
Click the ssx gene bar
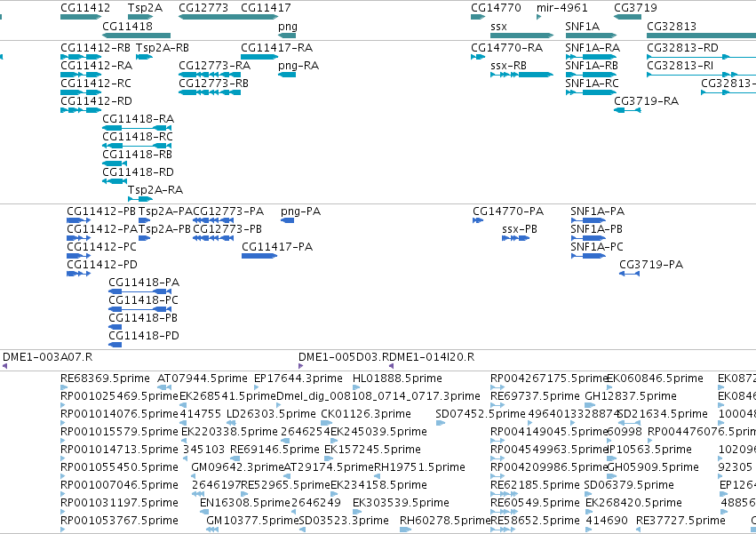[x=522, y=36]
